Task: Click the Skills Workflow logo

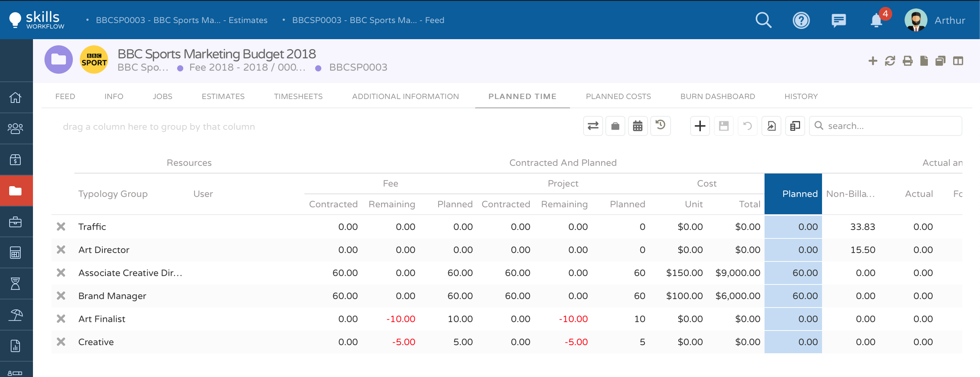Action: (x=37, y=20)
